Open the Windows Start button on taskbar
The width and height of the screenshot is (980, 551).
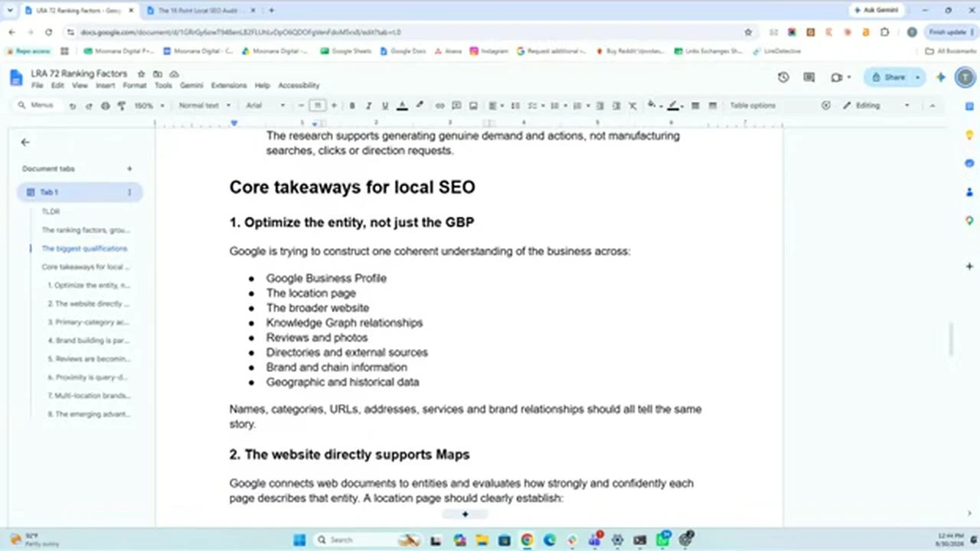[x=299, y=540]
